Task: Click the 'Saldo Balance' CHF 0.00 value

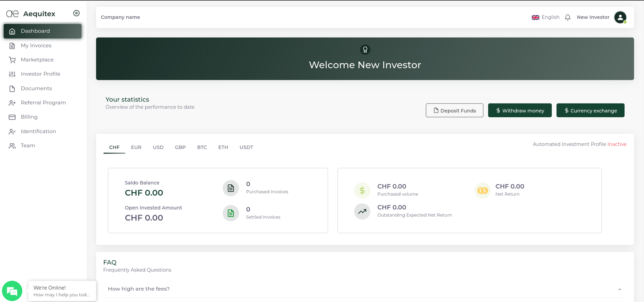Action: click(144, 193)
